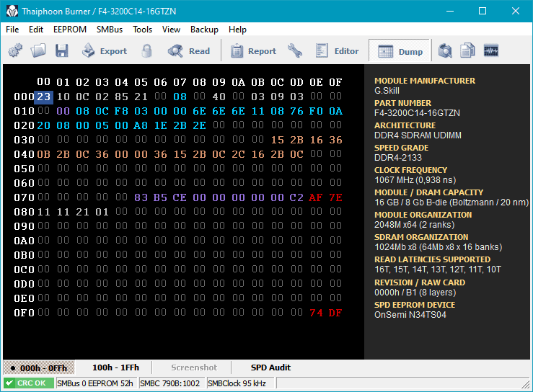
Task: Select red byte 74 in row 0F0
Action: point(316,313)
